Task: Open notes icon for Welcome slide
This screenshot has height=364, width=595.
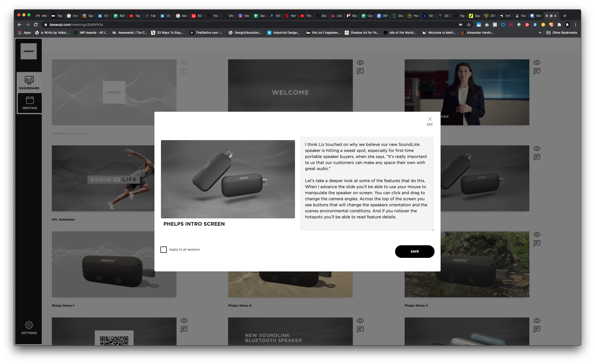Action: pos(360,71)
